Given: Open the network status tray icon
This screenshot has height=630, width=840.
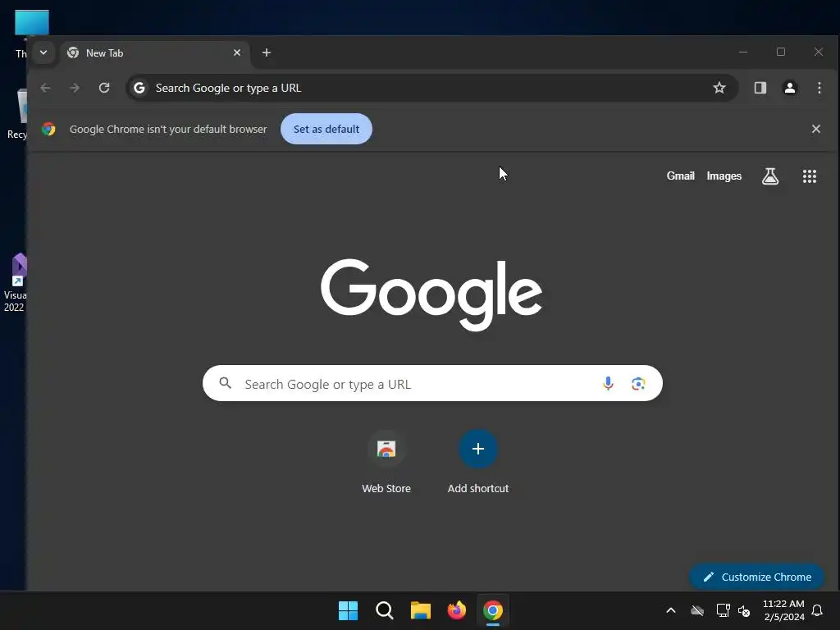Looking at the screenshot, I should point(723,610).
